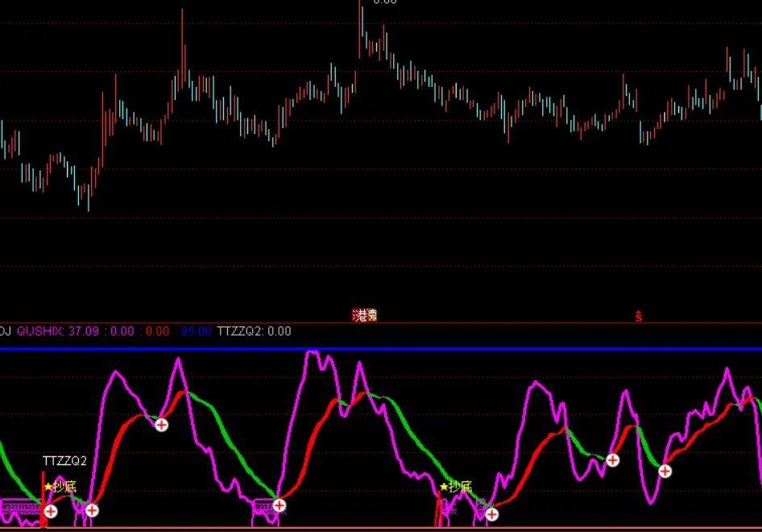Viewport: 762px width, 532px height.
Task: Select the second yellow star 抄底 signal
Action: pyautogui.click(x=455, y=486)
